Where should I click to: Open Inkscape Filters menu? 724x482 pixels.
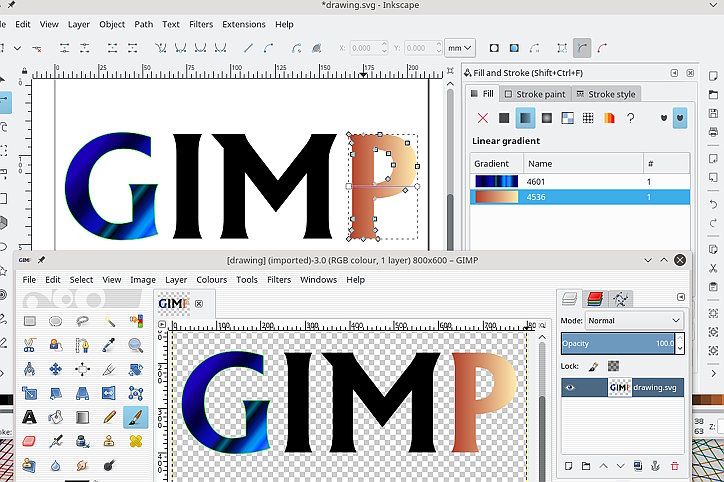coord(201,24)
